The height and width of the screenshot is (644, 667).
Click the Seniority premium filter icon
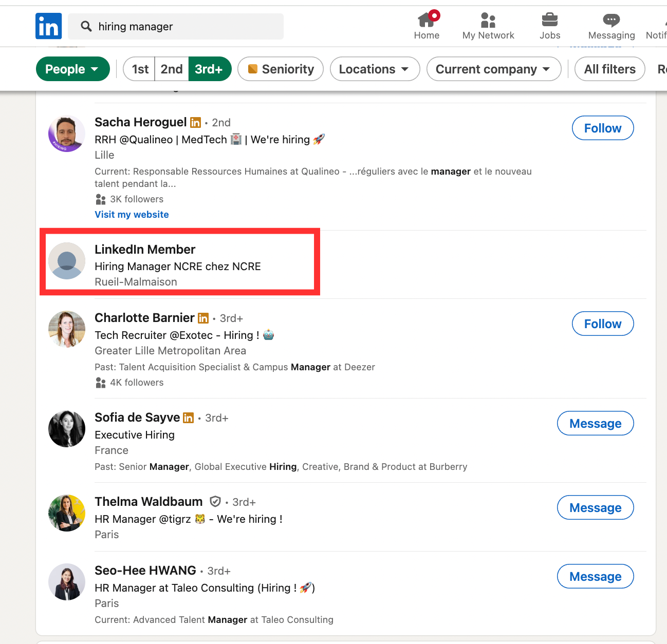tap(253, 69)
